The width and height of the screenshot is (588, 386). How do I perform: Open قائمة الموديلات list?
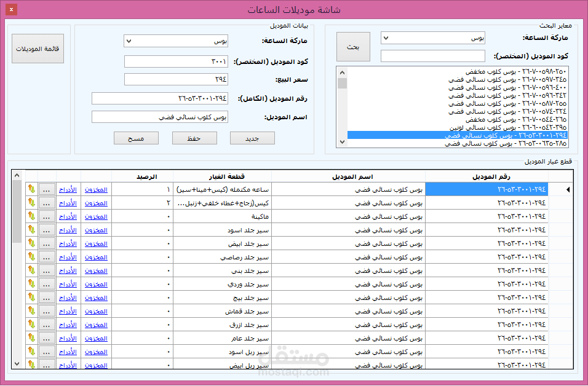[x=37, y=49]
